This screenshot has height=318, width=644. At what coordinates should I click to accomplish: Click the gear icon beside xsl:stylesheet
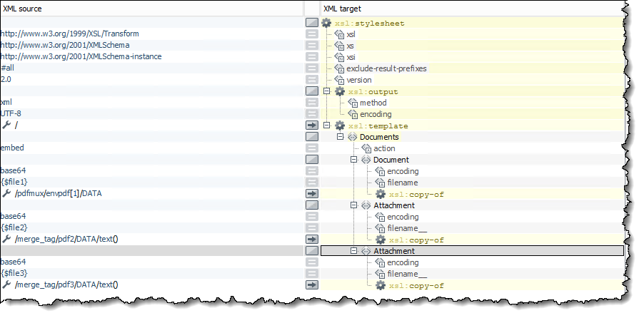click(326, 23)
